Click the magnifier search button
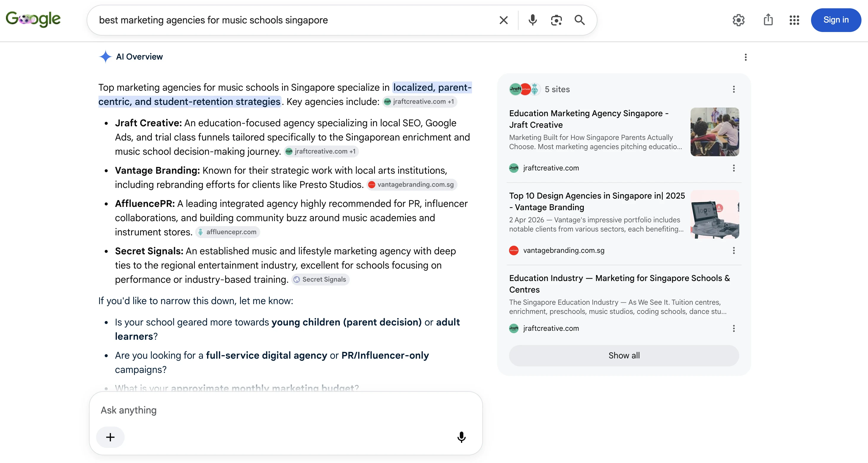The image size is (868, 463). pos(580,20)
